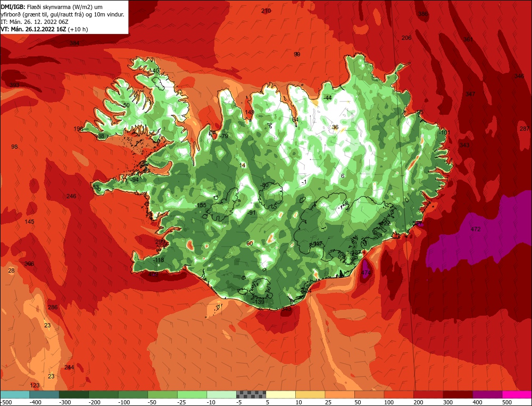Click the '-79' value in northwest Iceland

pyautogui.click(x=223, y=136)
